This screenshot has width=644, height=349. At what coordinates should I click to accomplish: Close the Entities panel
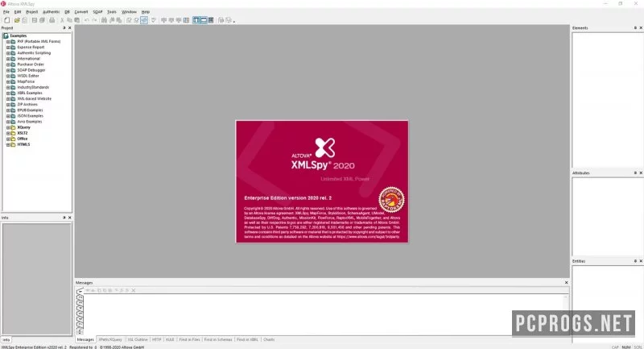(641, 261)
